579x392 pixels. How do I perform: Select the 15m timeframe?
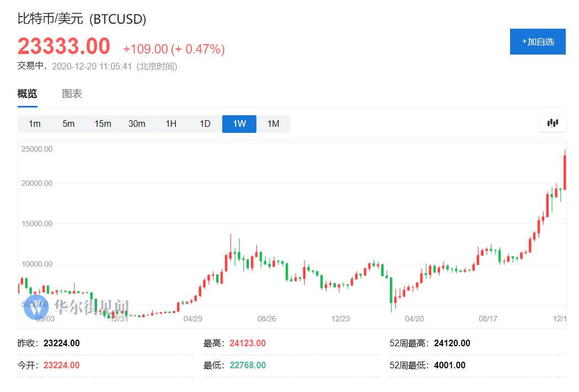tap(103, 123)
